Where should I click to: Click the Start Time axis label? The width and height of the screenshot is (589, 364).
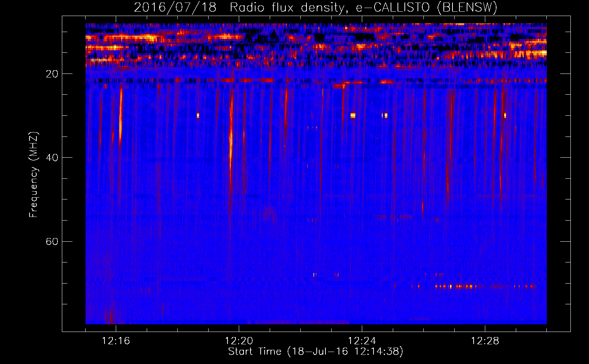(316, 352)
